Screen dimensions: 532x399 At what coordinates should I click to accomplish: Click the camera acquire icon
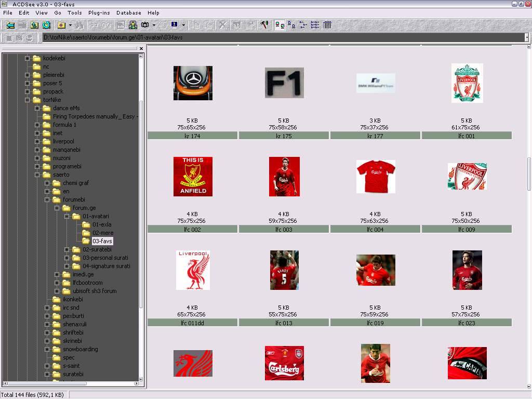click(145, 25)
